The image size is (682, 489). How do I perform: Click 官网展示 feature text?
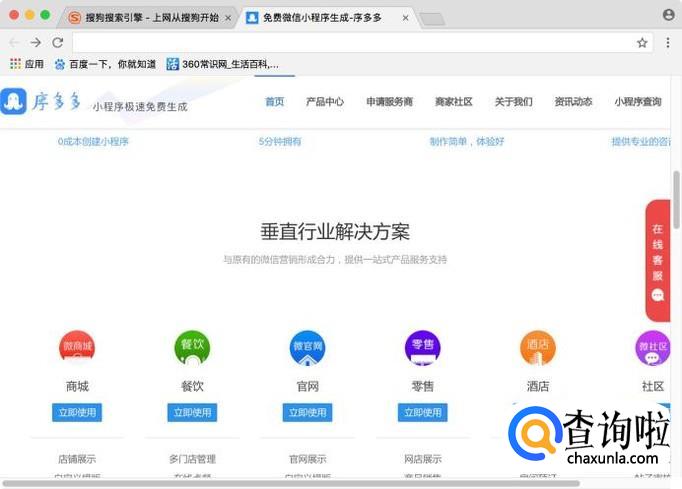tap(308, 459)
